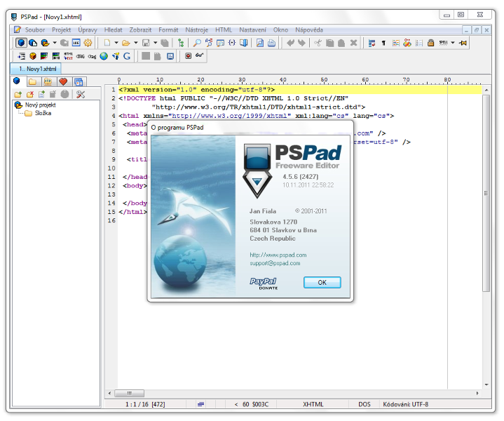
Task: Click the matching bracket icon
Action: click(232, 43)
